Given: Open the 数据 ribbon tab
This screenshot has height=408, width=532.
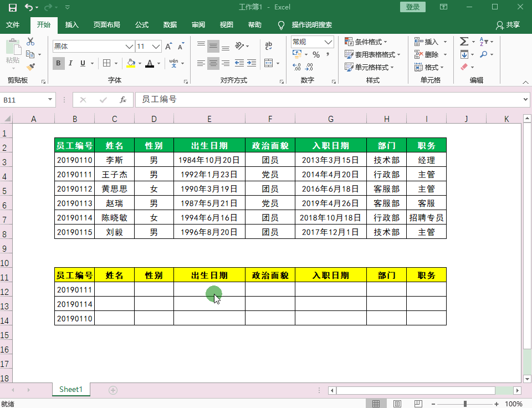Looking at the screenshot, I should point(170,25).
